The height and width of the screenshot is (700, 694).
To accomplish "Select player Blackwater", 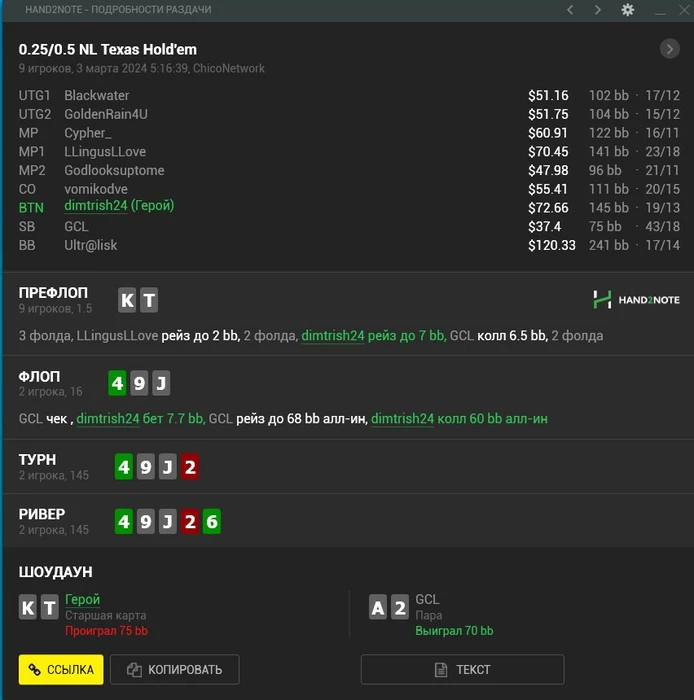I will coord(97,96).
